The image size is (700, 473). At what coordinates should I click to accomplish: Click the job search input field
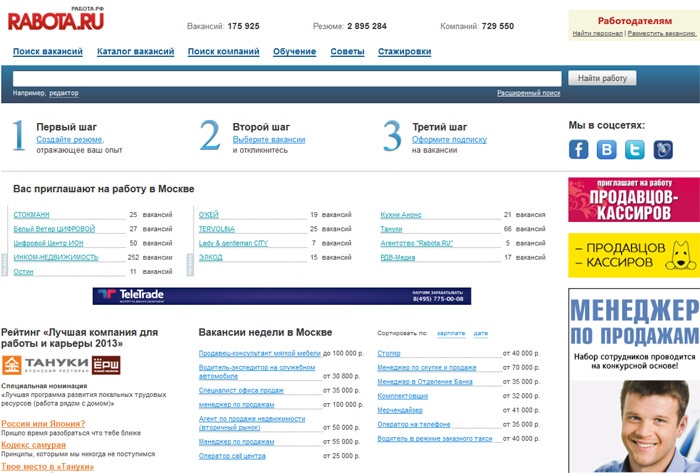[287, 79]
